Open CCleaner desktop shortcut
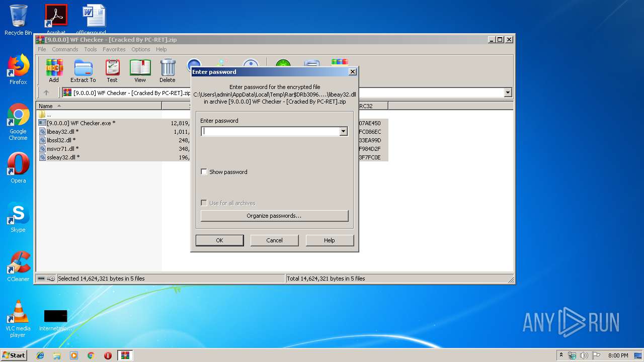 [18, 266]
